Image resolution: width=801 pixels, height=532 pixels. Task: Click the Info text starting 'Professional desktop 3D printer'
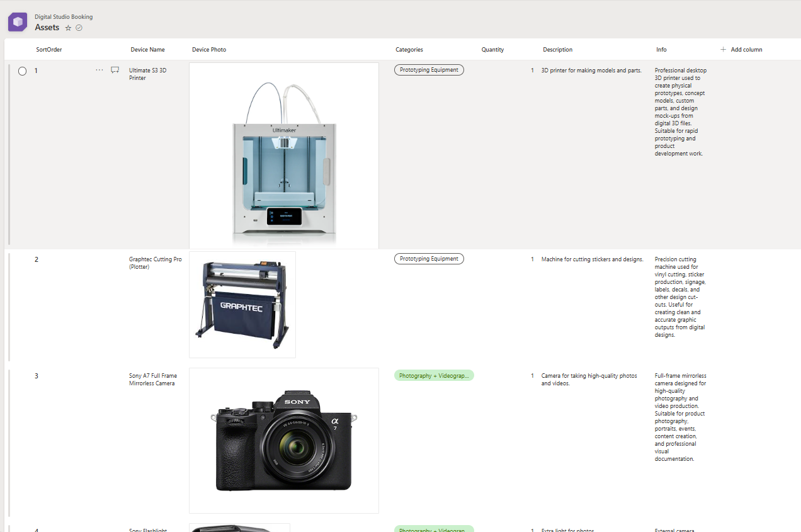(681, 112)
